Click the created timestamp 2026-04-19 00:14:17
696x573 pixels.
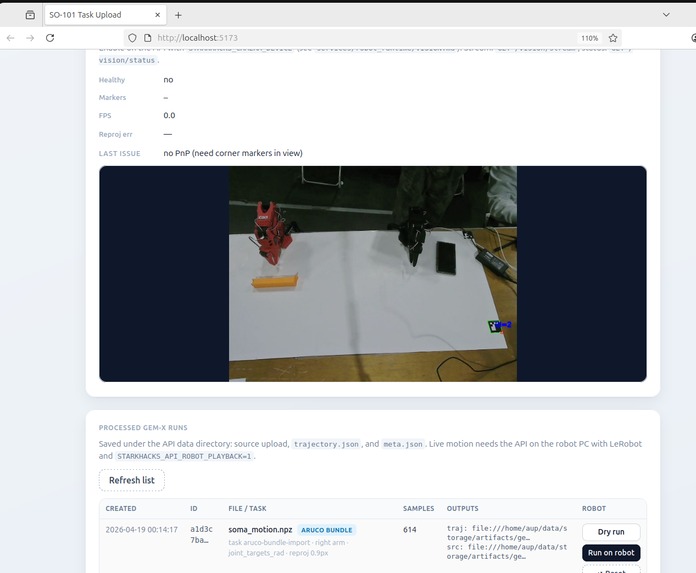tap(142, 530)
